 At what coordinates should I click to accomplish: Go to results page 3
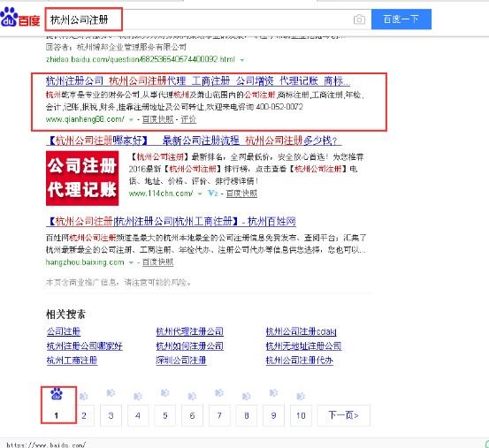pyautogui.click(x=111, y=415)
